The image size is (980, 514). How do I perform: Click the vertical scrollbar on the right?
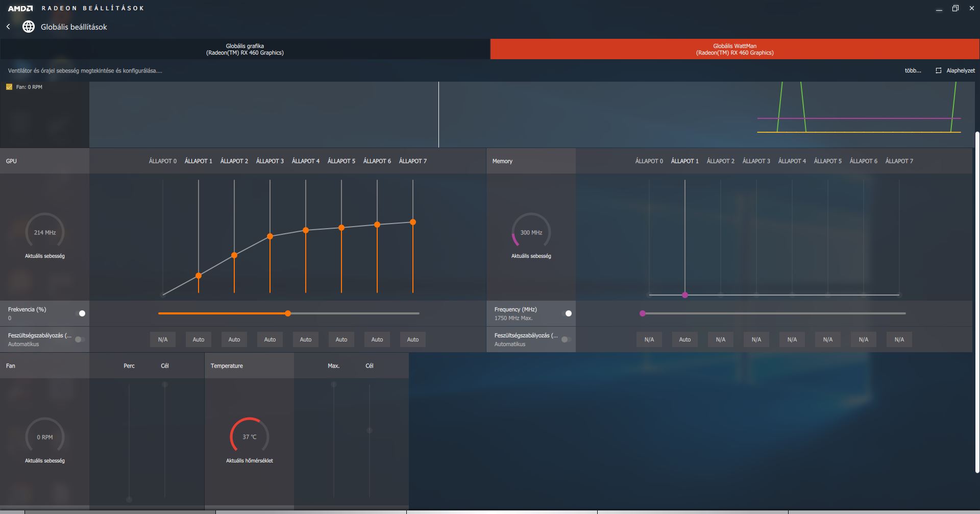pyautogui.click(x=977, y=301)
